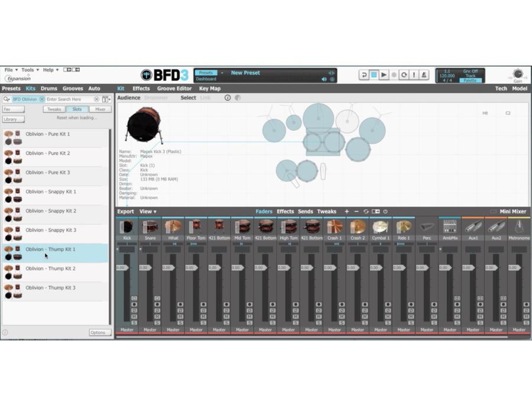The height and width of the screenshot is (406, 532).
Task: Click the Play button in transport
Action: click(384, 75)
